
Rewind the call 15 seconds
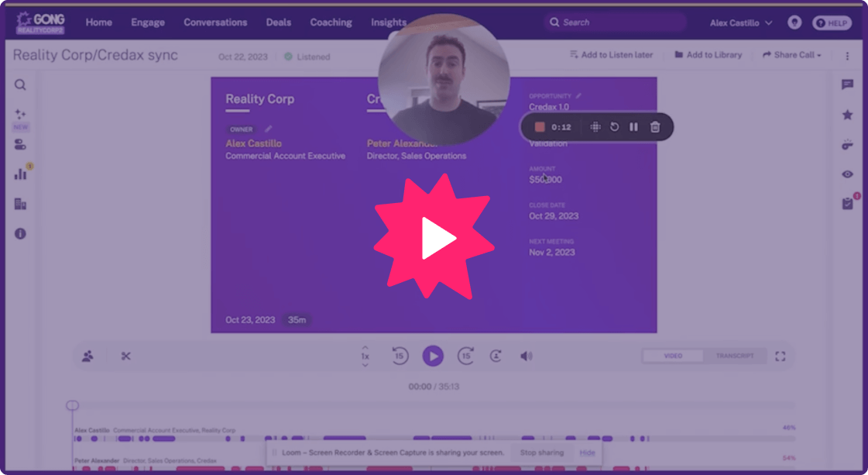[x=400, y=356]
